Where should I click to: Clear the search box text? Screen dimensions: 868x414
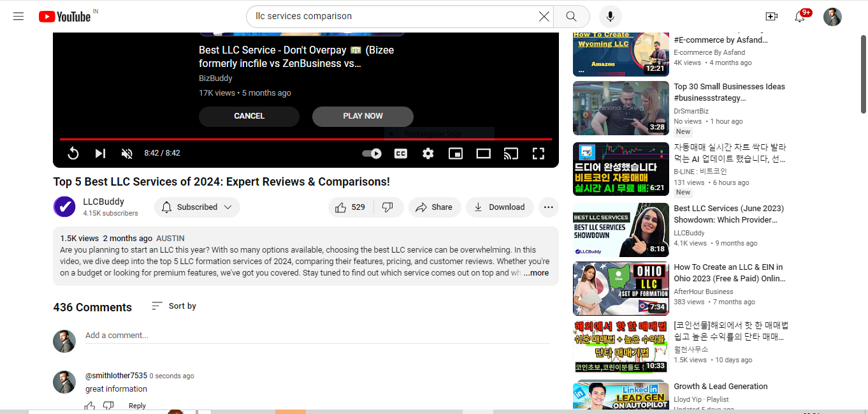tap(544, 17)
